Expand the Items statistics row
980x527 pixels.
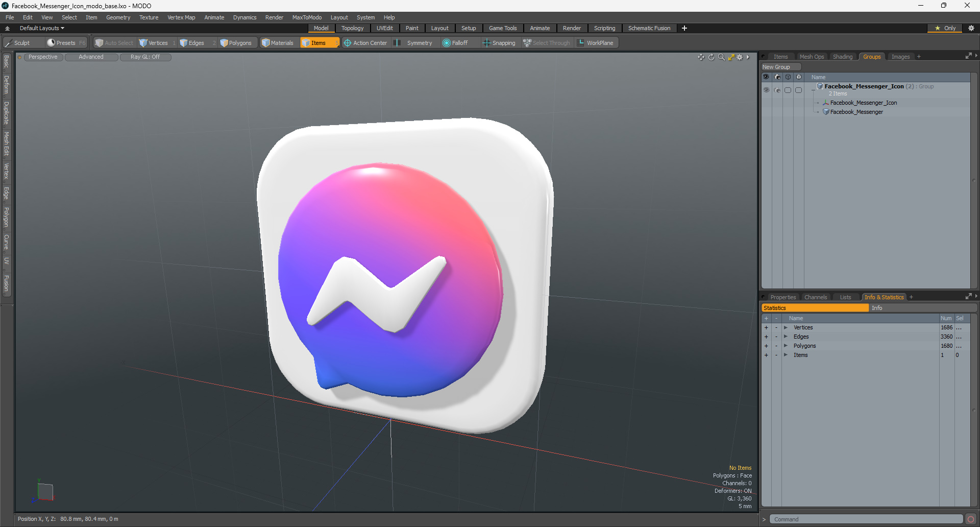[786, 355]
